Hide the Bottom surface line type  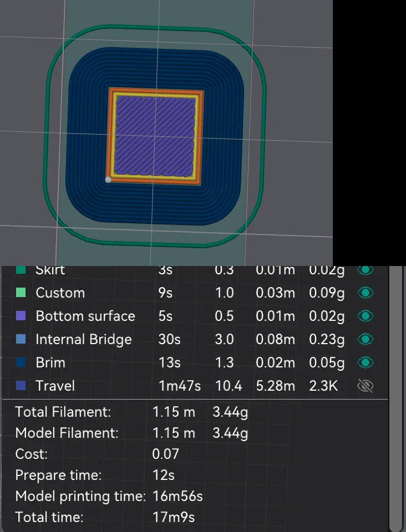[366, 316]
